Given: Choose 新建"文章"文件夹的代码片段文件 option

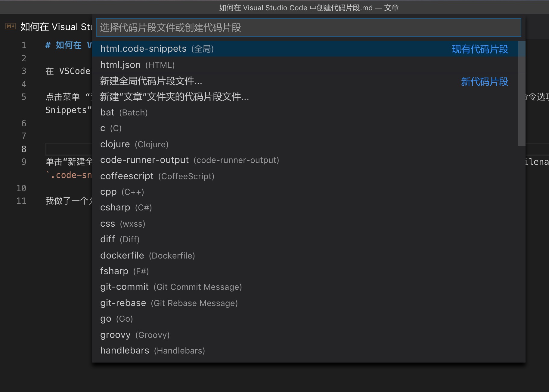Looking at the screenshot, I should [x=175, y=97].
